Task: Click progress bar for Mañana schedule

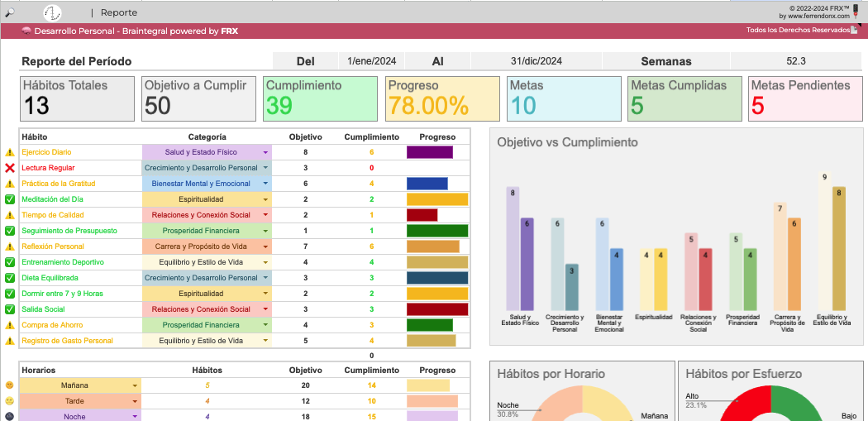Action: point(428,385)
